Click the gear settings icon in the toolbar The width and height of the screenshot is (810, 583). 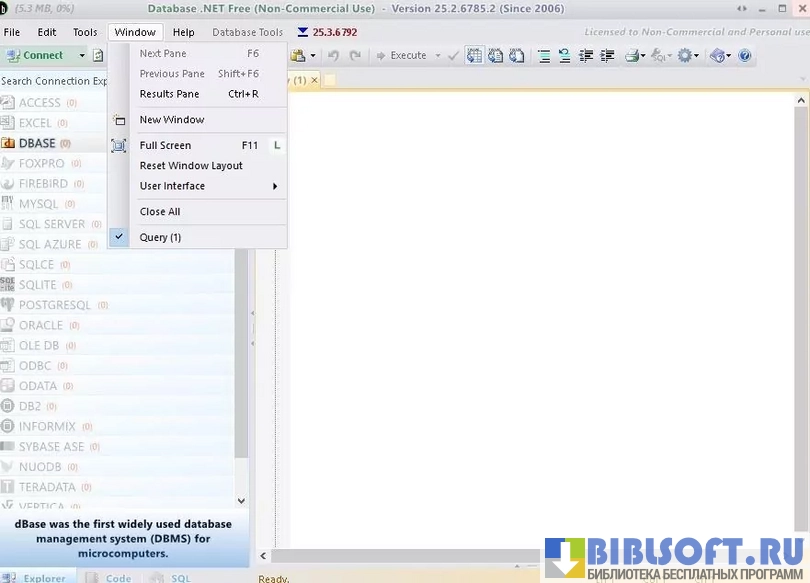click(686, 56)
